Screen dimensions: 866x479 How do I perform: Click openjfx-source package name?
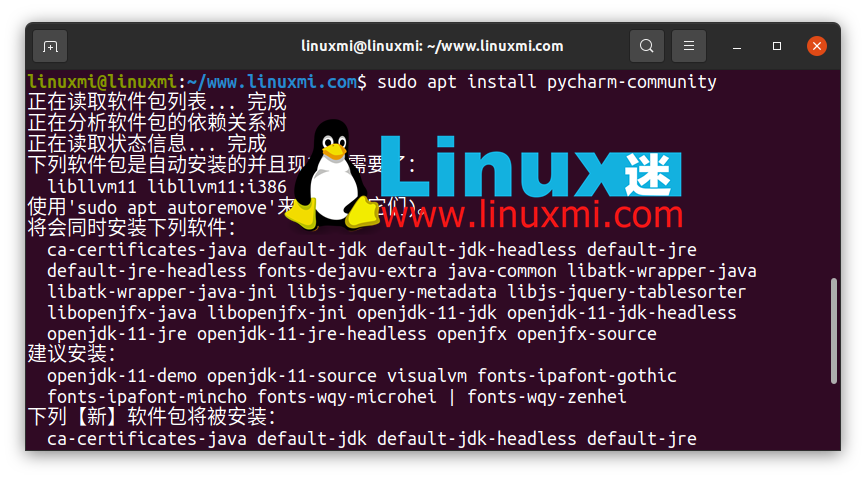(x=587, y=334)
